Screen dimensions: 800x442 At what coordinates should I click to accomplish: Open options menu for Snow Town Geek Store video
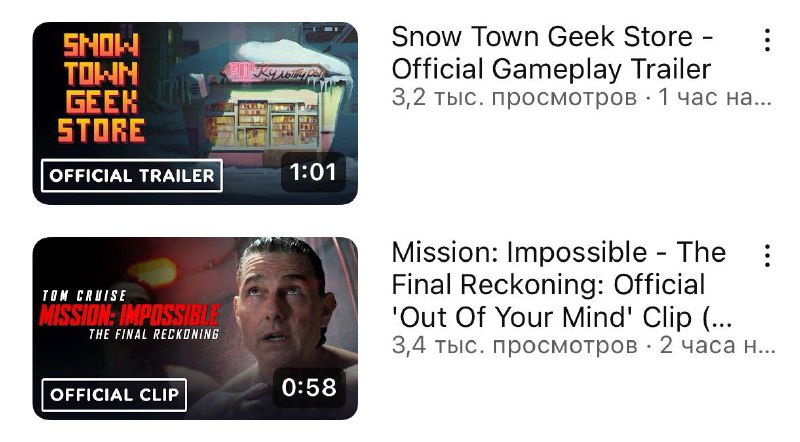click(767, 40)
